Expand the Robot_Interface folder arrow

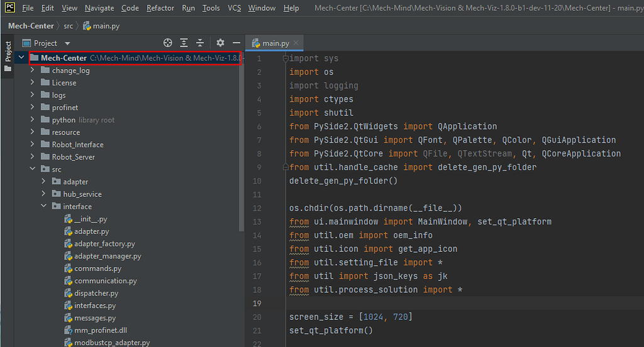tap(33, 144)
